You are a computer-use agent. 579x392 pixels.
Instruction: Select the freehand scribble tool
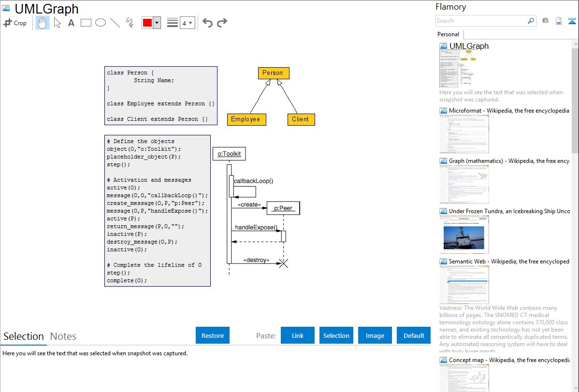(130, 23)
